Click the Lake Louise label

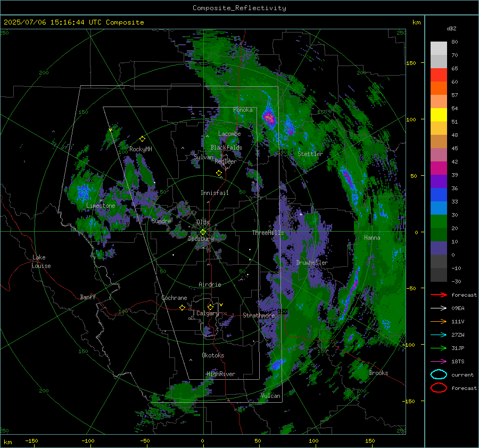[41, 262]
